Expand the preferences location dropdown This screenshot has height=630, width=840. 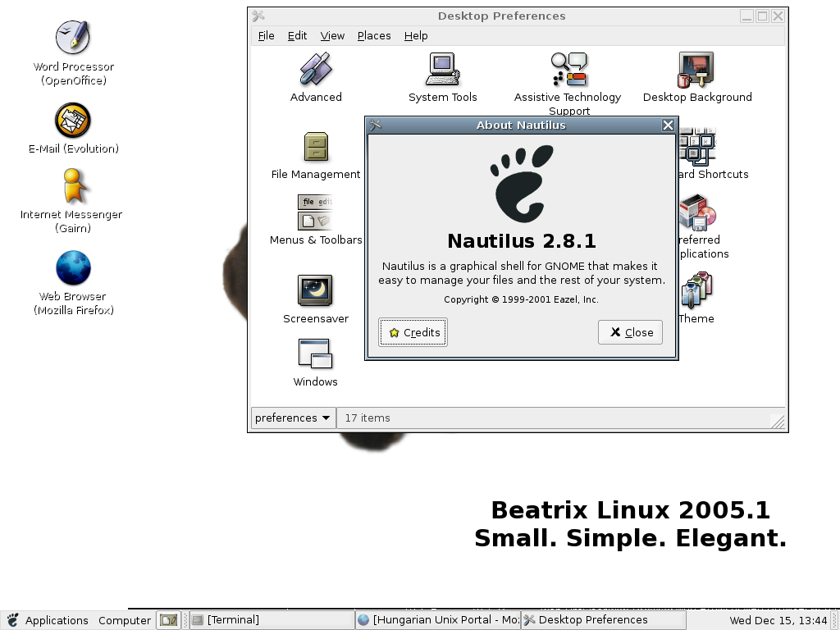[x=293, y=418]
